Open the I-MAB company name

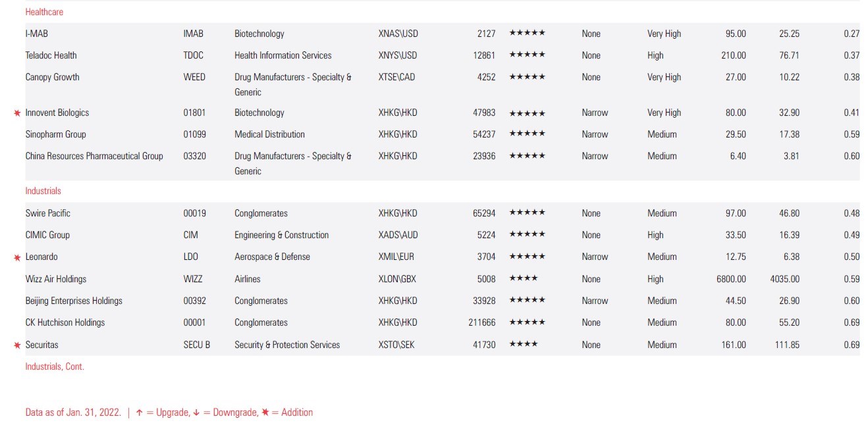(36, 34)
